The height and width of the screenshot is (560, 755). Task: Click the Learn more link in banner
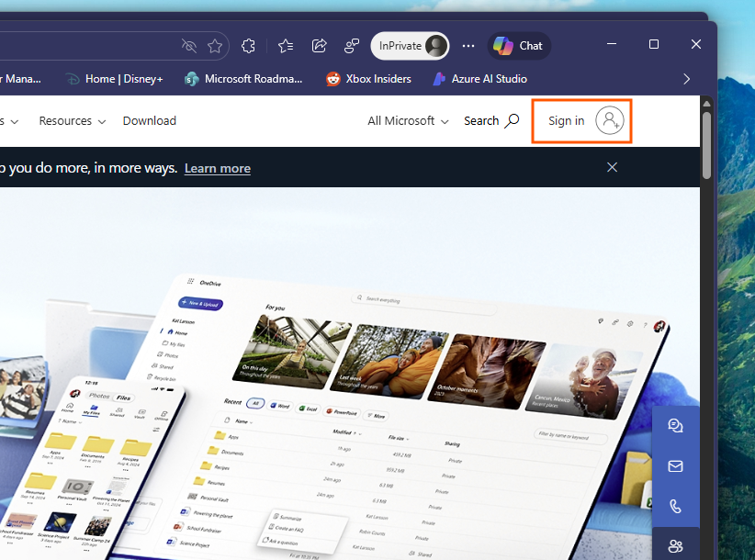pos(217,168)
